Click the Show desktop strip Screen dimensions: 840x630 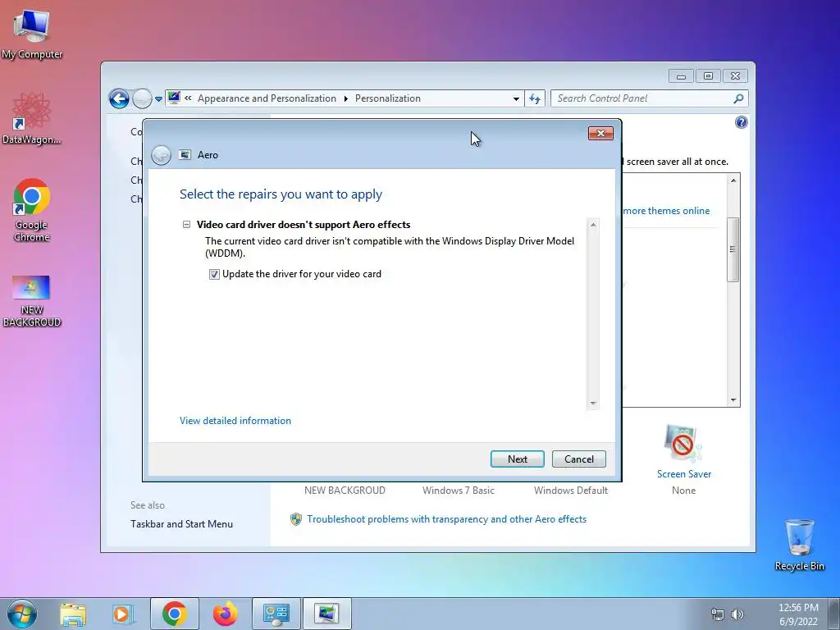[835, 614]
